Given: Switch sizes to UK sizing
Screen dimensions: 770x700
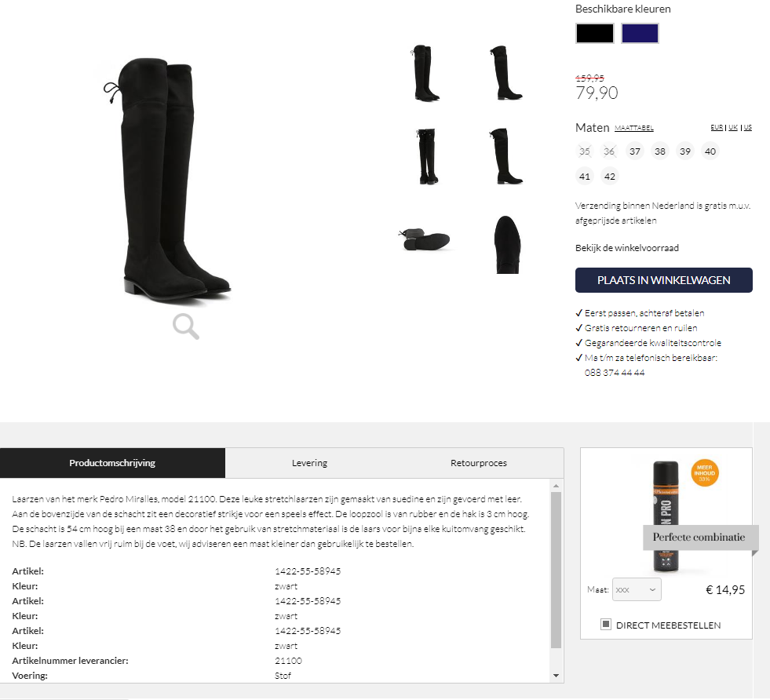Looking at the screenshot, I should pos(733,127).
